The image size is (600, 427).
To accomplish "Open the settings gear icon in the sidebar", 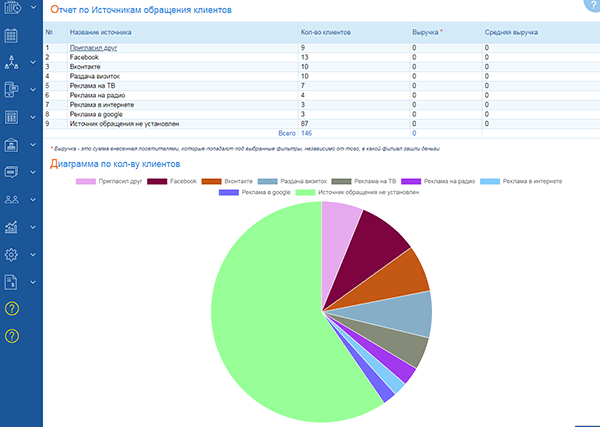I will click(x=12, y=254).
